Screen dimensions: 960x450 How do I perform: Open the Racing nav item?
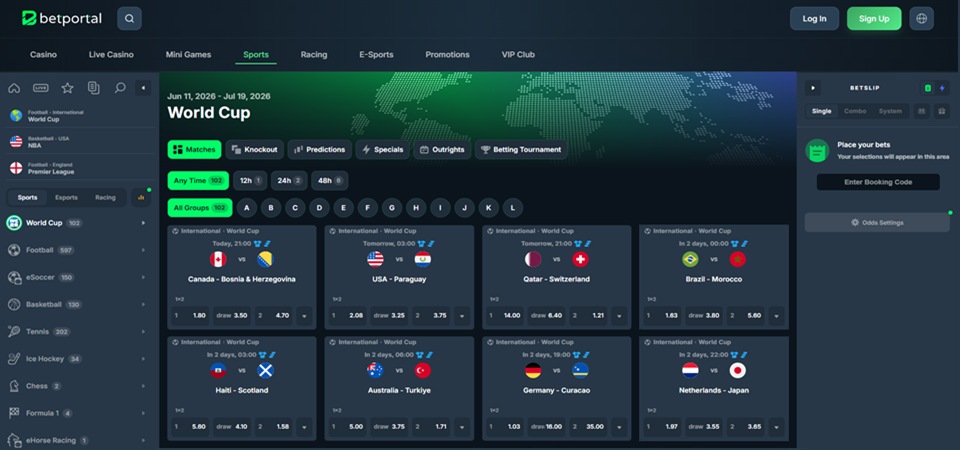tap(313, 54)
